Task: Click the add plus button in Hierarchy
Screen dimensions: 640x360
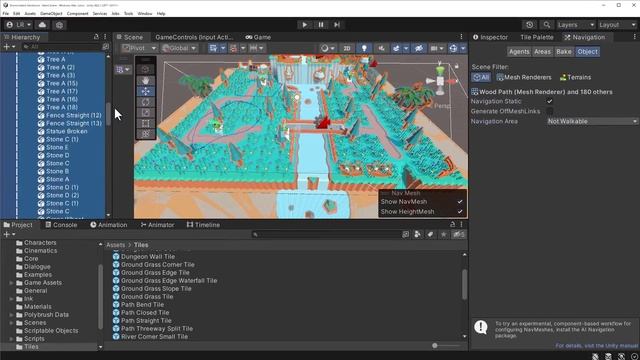Action: 9,47
